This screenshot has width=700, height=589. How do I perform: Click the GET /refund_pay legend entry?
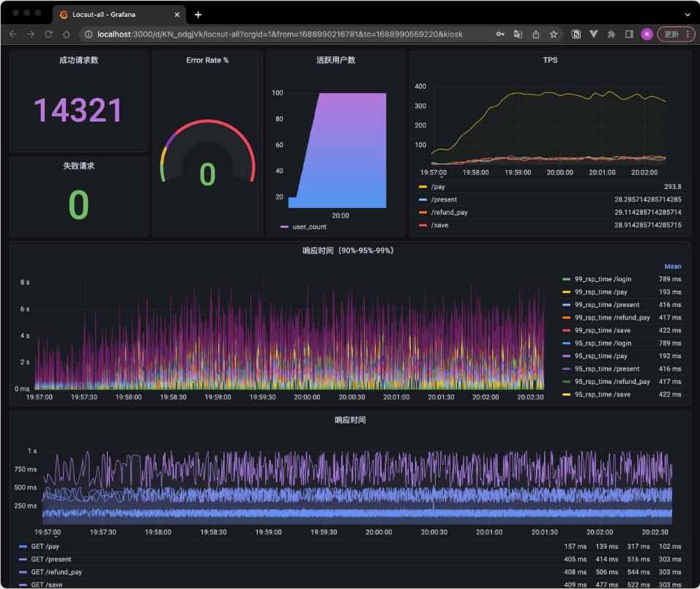click(x=56, y=572)
